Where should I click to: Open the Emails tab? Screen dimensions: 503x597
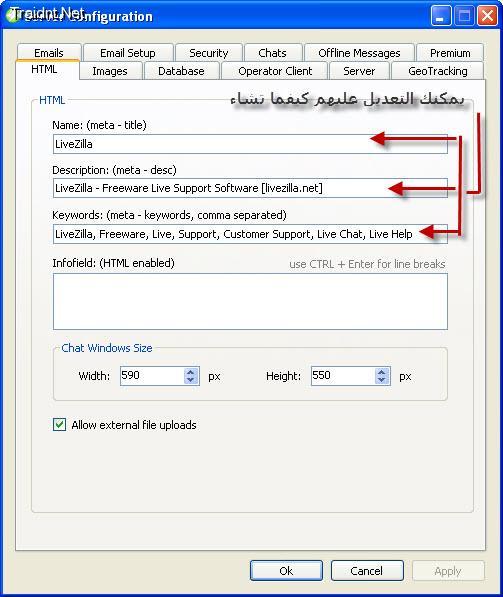point(49,53)
